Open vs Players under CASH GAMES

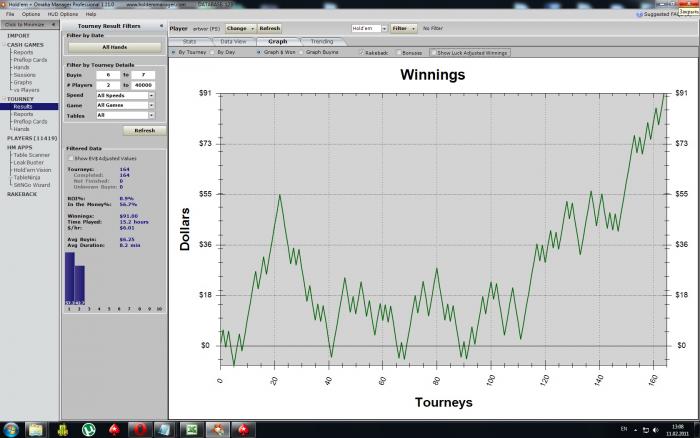26,90
